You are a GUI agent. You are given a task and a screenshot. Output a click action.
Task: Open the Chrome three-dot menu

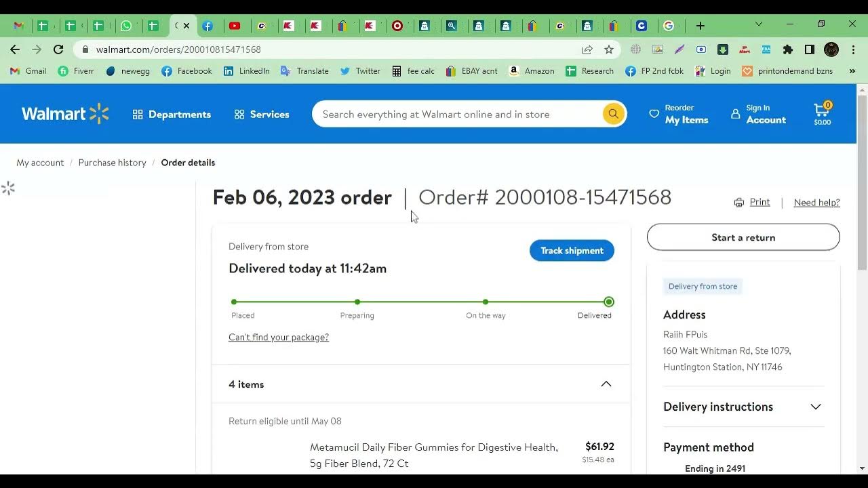[x=852, y=49]
